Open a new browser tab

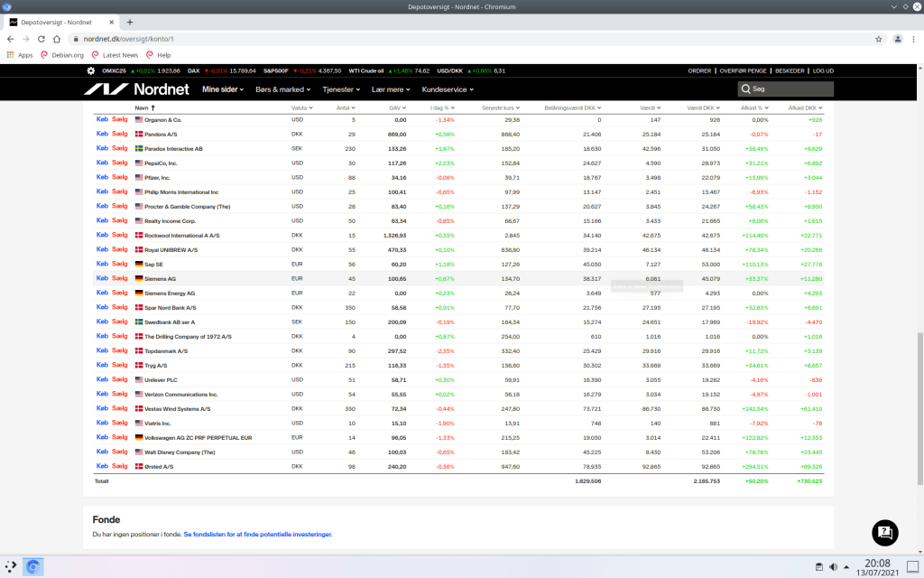pyautogui.click(x=130, y=22)
